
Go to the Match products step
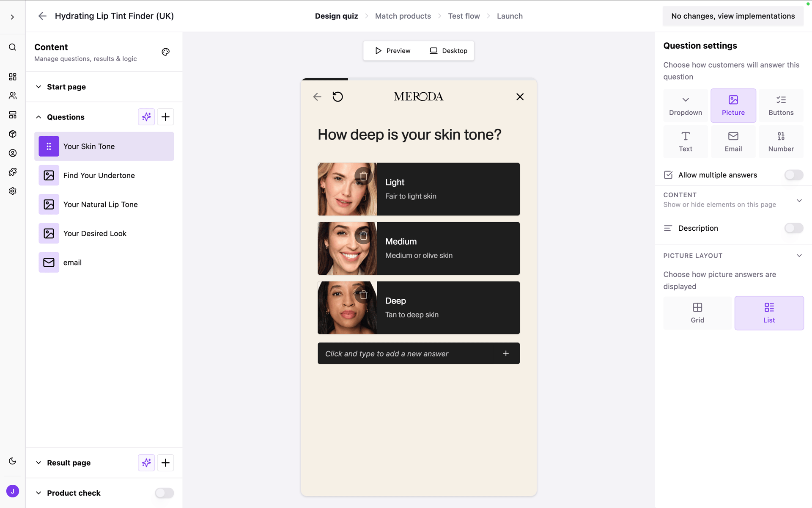click(x=403, y=16)
